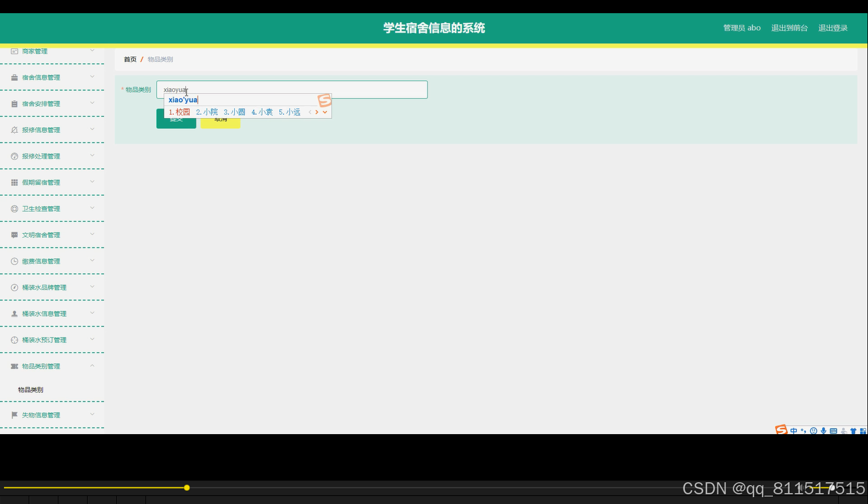Expand 宿舍安排管理 menu chevron
Screen dimensions: 868x504
pos(92,103)
